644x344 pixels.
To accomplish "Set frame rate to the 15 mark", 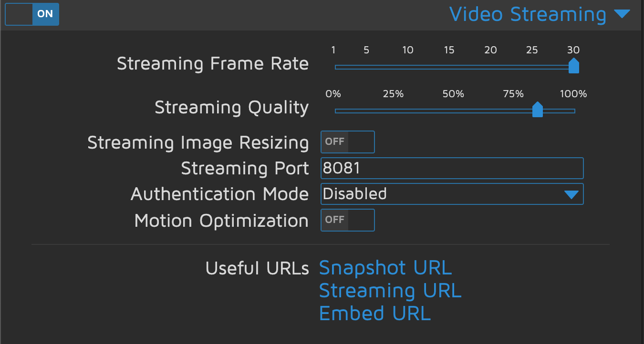I will (x=449, y=67).
